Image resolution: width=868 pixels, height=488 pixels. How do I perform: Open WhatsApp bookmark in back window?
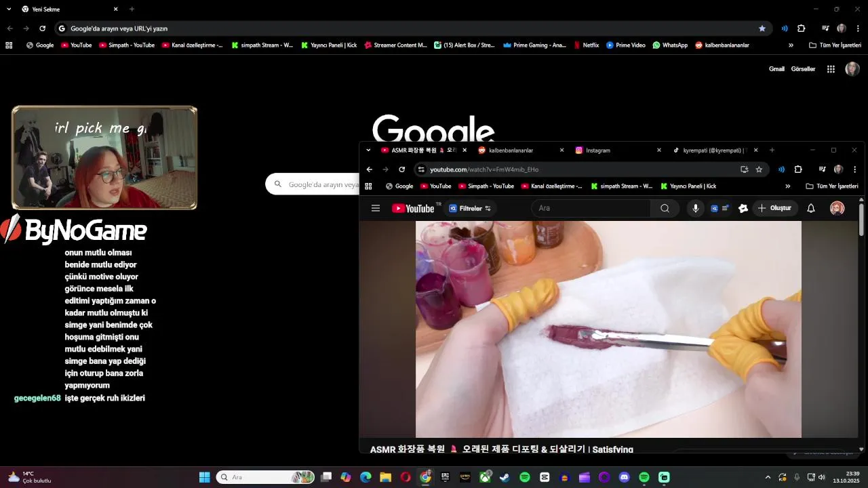[x=670, y=45]
